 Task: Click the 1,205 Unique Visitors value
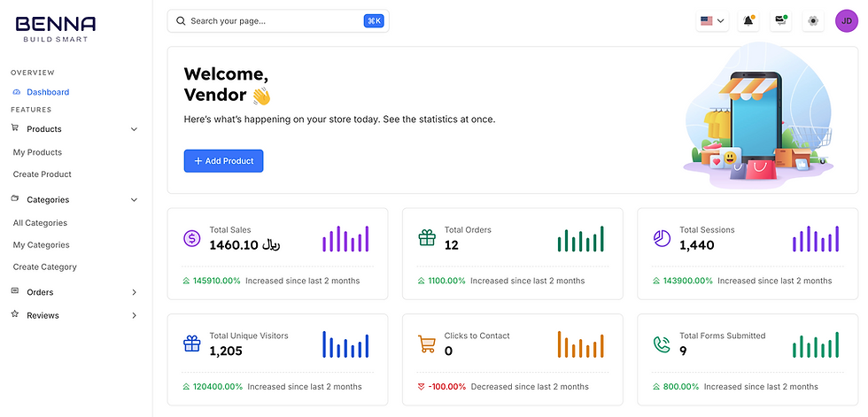226,351
